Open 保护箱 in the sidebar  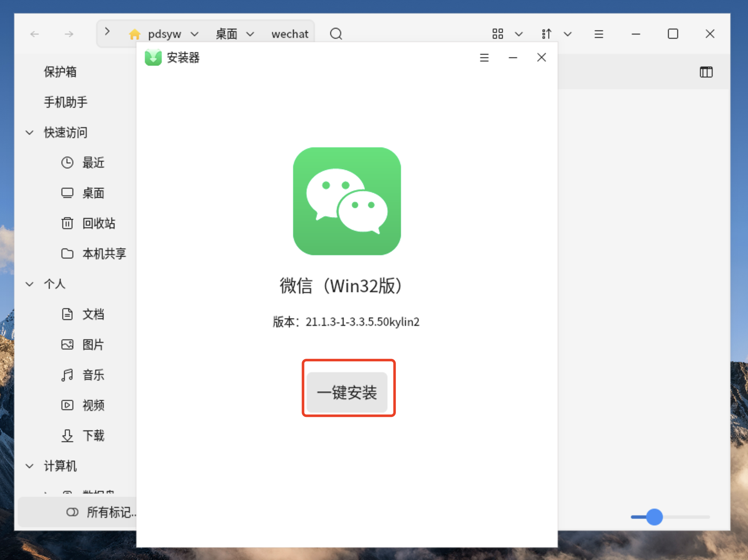pos(60,72)
